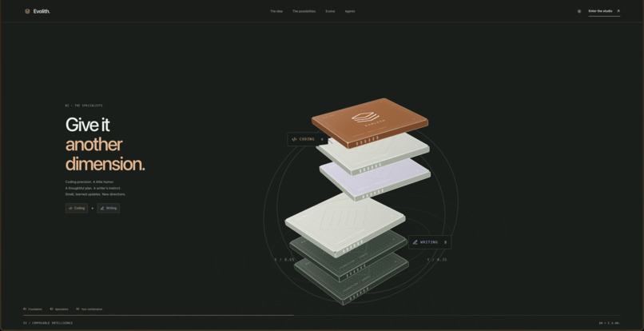Click the Evolith stack logo on the copper card
Viewport: 644px width, 331px height.
point(365,118)
